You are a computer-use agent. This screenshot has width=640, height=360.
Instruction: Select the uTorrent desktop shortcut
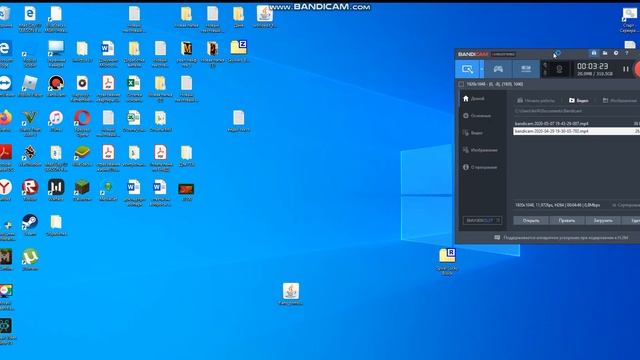[x=30, y=259]
